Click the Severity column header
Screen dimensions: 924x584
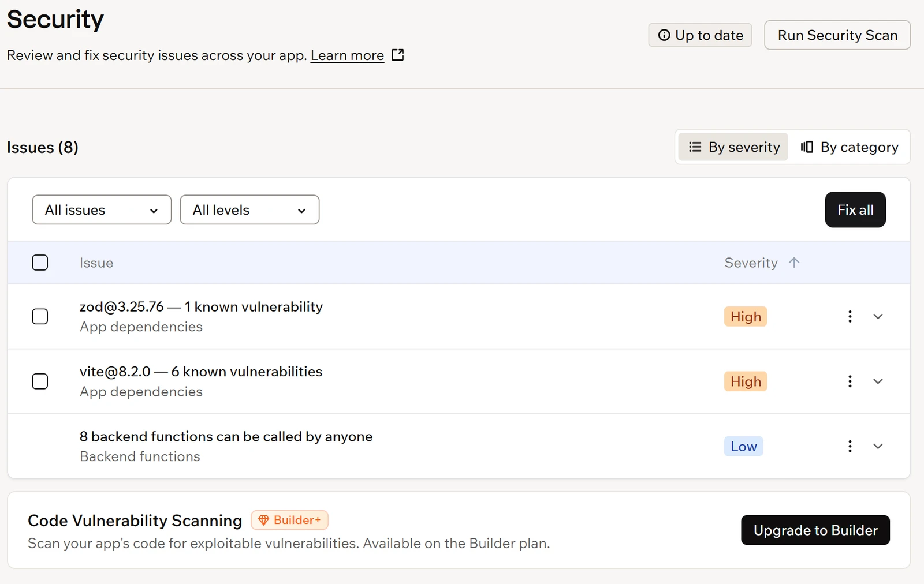pos(751,263)
